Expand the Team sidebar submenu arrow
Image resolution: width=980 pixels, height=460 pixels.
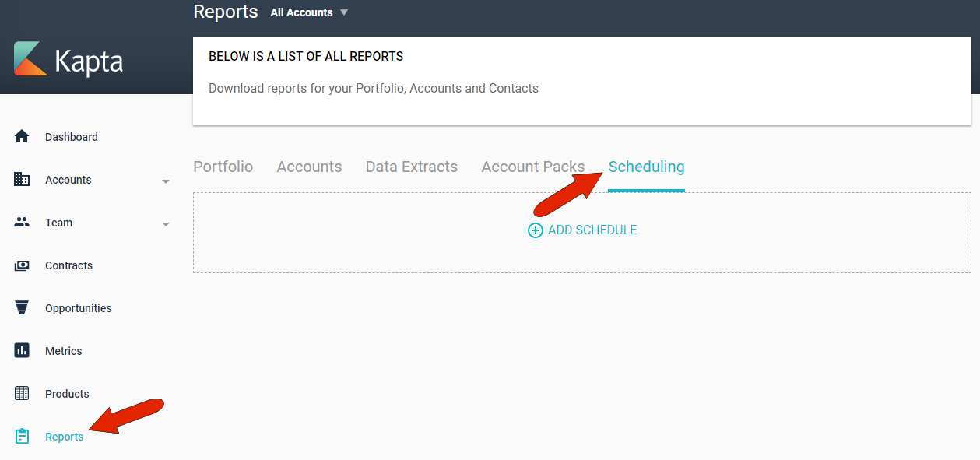tap(166, 224)
